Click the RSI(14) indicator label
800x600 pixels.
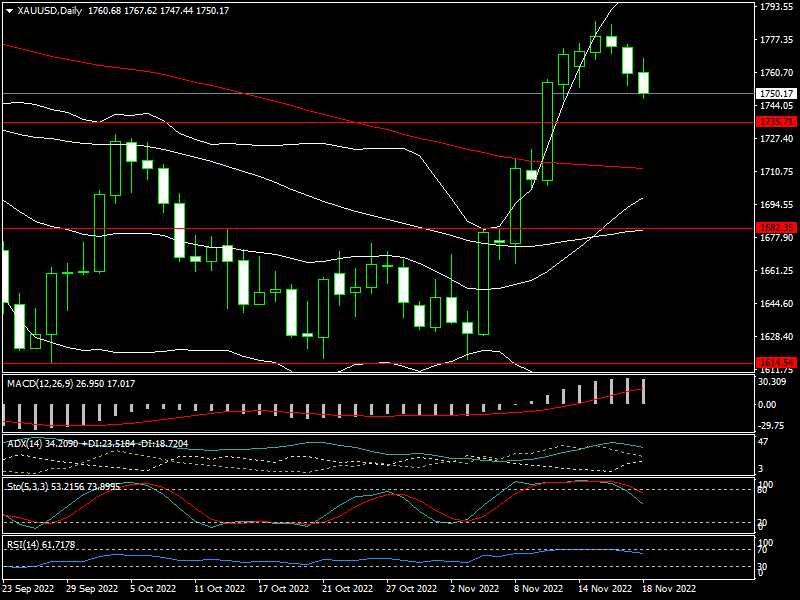click(x=25, y=544)
